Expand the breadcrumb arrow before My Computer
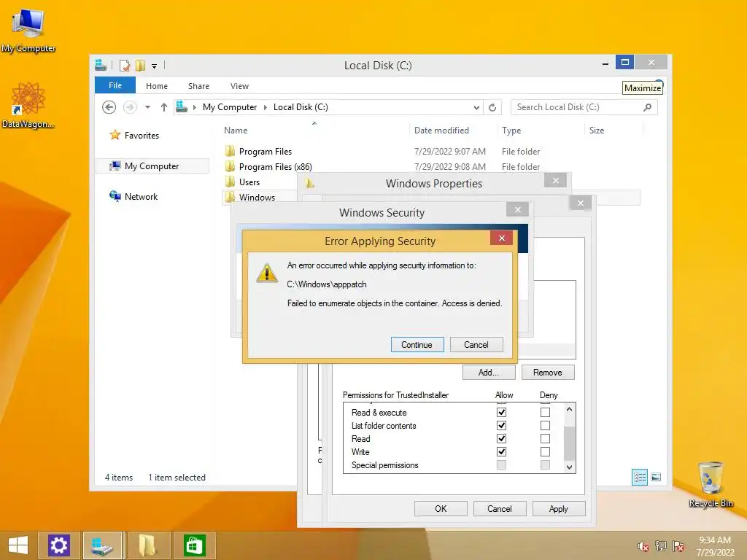The width and height of the screenshot is (747, 560). [x=194, y=108]
